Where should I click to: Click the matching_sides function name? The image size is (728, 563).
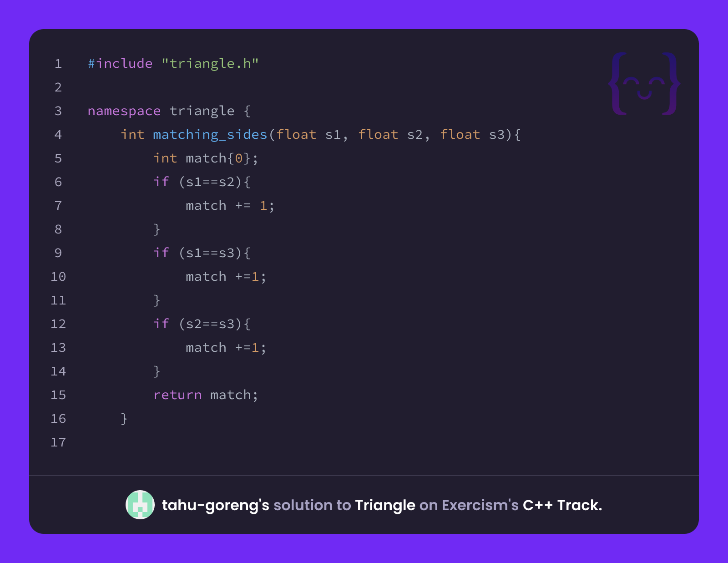pyautogui.click(x=210, y=135)
